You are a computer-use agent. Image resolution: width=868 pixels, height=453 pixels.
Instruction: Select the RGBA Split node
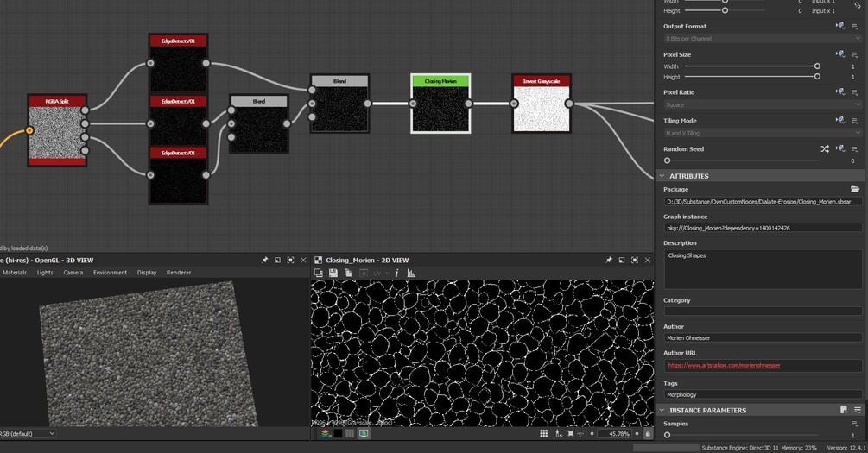tap(58, 130)
